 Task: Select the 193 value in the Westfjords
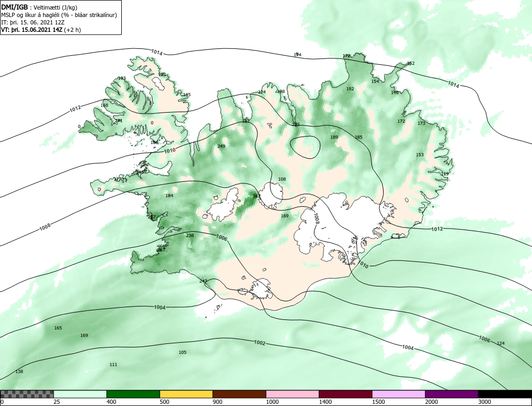click(x=122, y=78)
